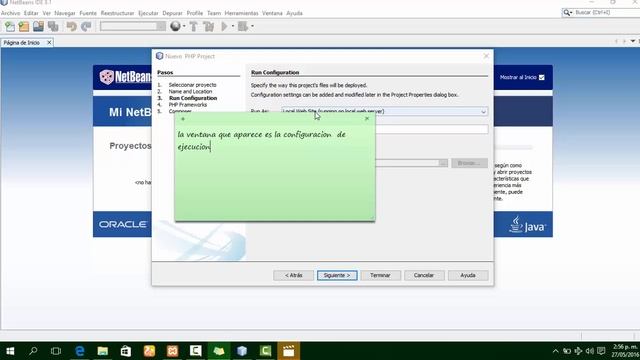640x360 pixels.
Task: Click the browser globe toolbar icon
Action: pos(175,27)
